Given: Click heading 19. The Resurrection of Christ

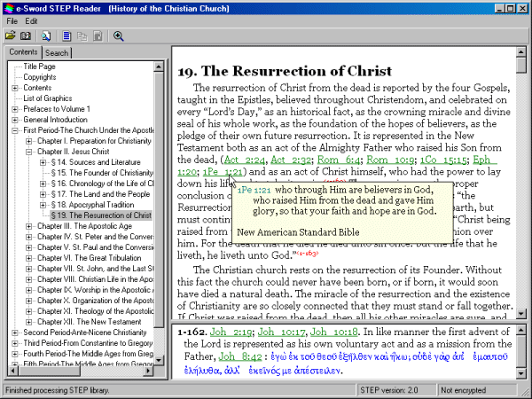Looking at the screenshot, I should click(x=285, y=71).
